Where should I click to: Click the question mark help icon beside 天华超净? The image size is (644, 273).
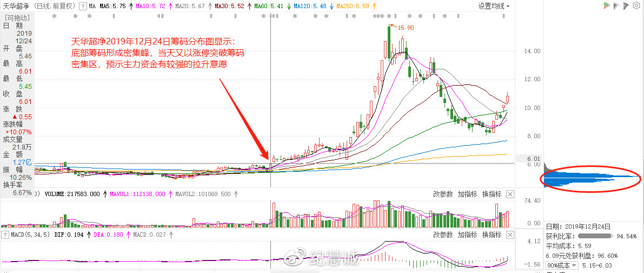(x=83, y=6)
